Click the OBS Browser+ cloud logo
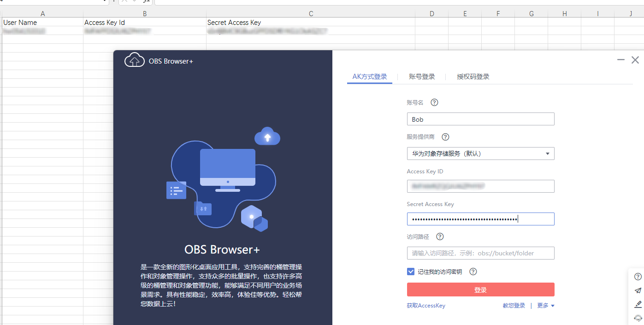This screenshot has height=325, width=644. tap(135, 60)
